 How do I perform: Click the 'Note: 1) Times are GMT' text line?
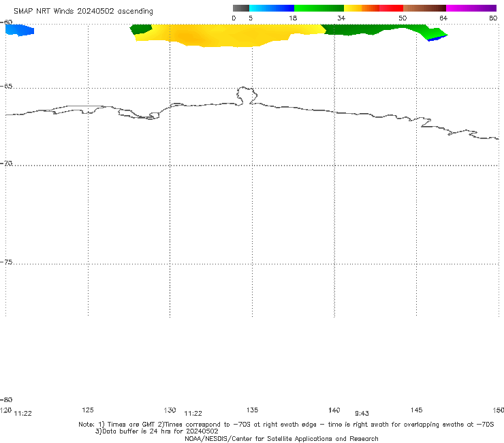(286, 425)
